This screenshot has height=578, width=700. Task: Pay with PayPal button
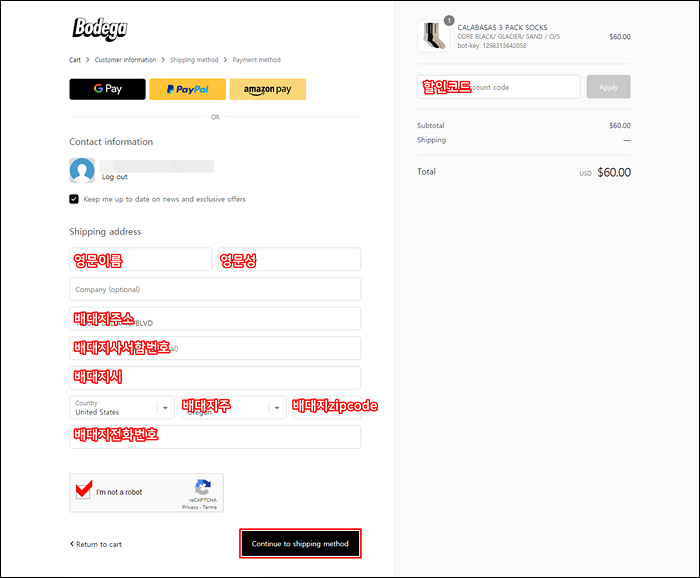pos(188,89)
